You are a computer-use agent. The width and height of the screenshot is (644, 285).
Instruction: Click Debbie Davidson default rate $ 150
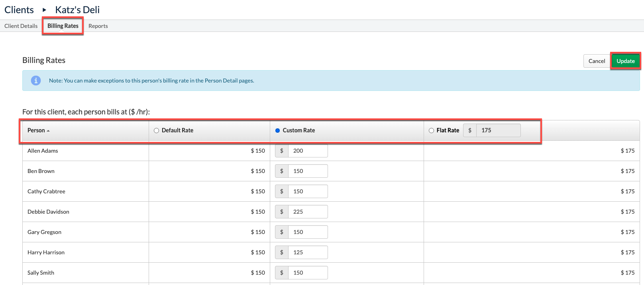(x=258, y=212)
